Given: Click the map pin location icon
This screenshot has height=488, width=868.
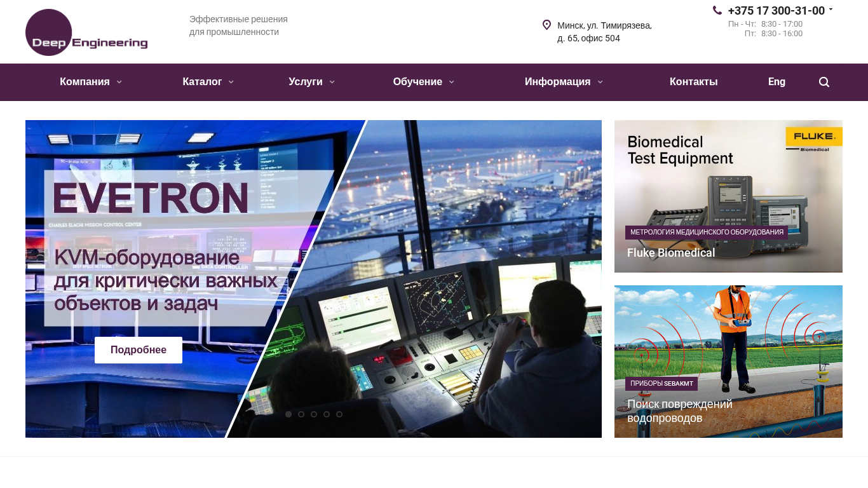Looking at the screenshot, I should [546, 25].
